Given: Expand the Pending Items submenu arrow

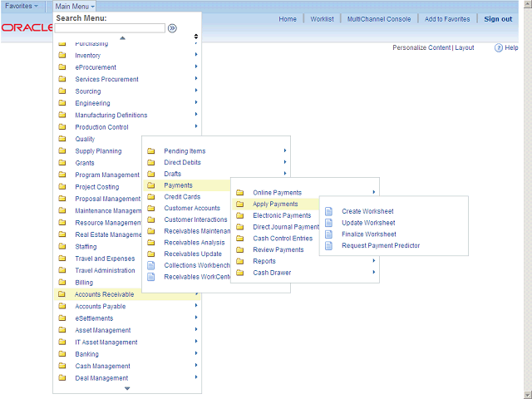Looking at the screenshot, I should (x=285, y=150).
